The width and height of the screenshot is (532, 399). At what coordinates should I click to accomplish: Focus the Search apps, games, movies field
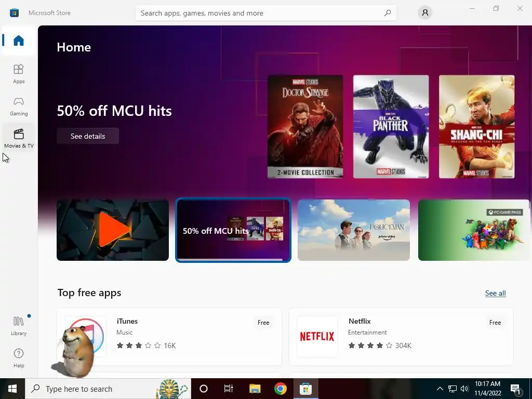pyautogui.click(x=265, y=13)
